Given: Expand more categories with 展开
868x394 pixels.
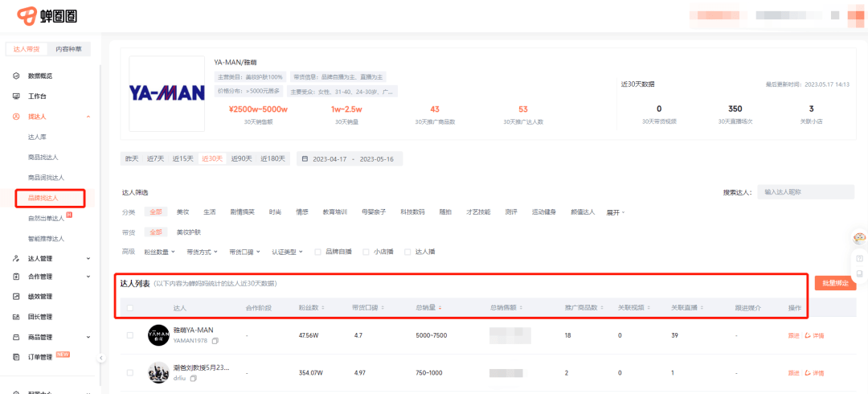Looking at the screenshot, I should [x=616, y=212].
